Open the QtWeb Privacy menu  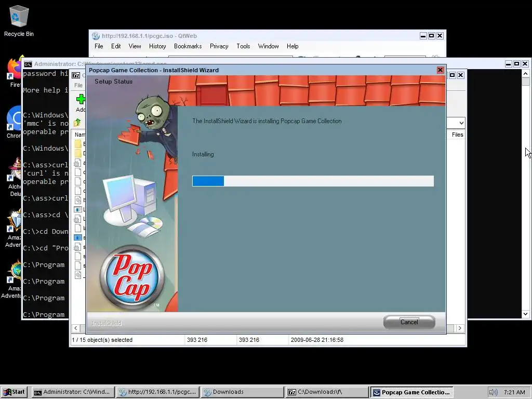pyautogui.click(x=219, y=46)
